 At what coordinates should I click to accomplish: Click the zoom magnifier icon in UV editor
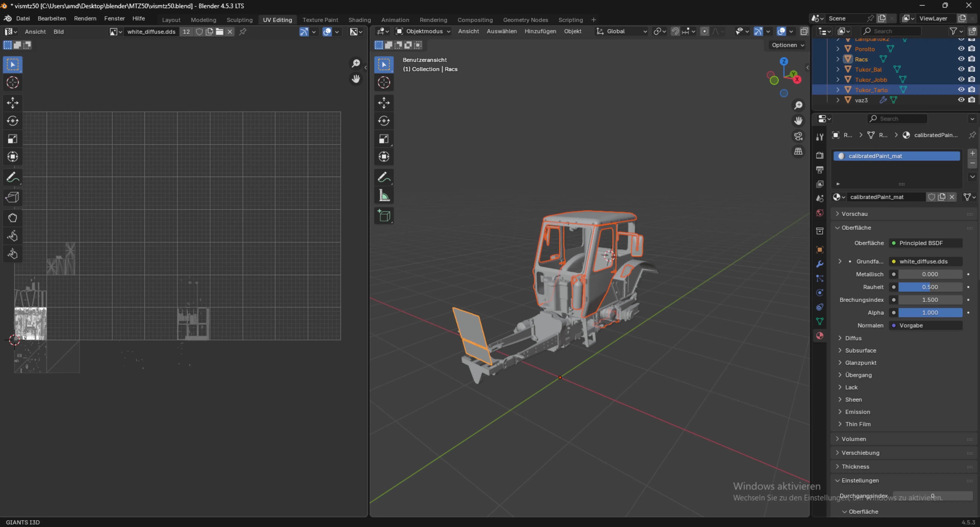tap(356, 63)
